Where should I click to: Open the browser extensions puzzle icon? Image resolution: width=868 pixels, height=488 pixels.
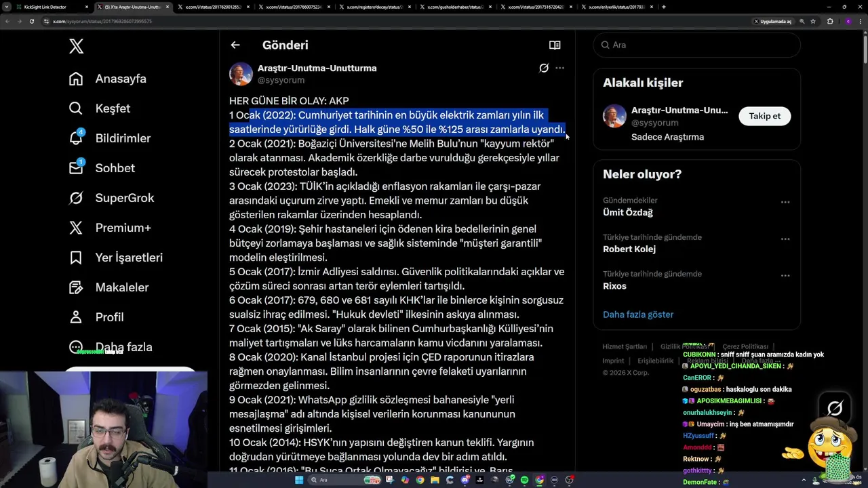[x=830, y=21]
